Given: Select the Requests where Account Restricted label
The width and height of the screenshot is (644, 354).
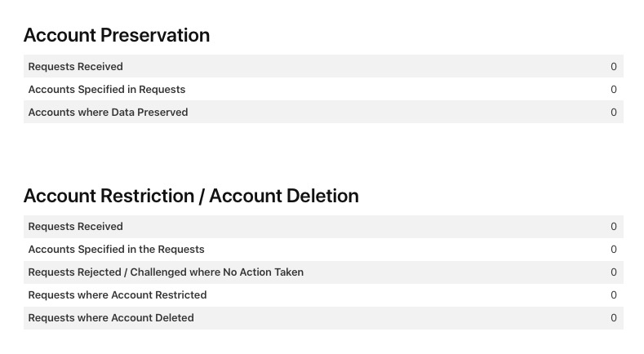Looking at the screenshot, I should [118, 294].
